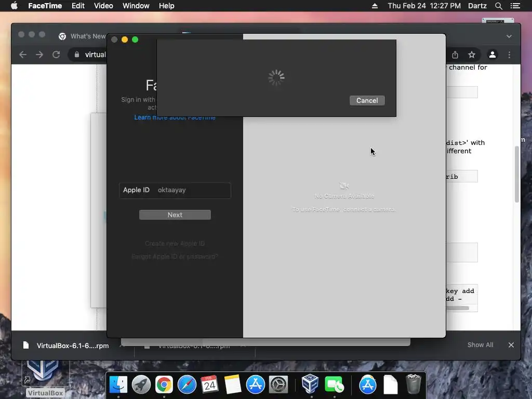Viewport: 532px width, 399px height.
Task: Click Create new Apple ID link
Action: coord(175,244)
